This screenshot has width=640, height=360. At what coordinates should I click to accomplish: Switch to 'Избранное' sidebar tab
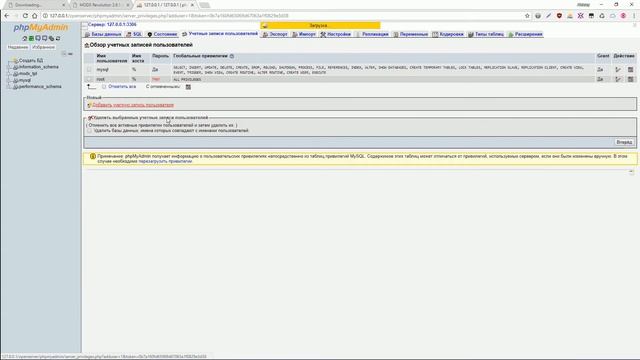(43, 47)
